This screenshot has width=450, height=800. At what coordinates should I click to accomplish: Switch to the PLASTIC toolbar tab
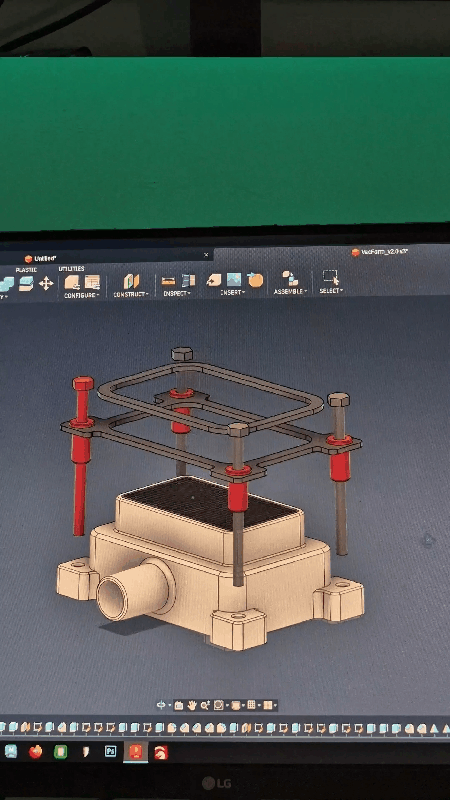26,270
